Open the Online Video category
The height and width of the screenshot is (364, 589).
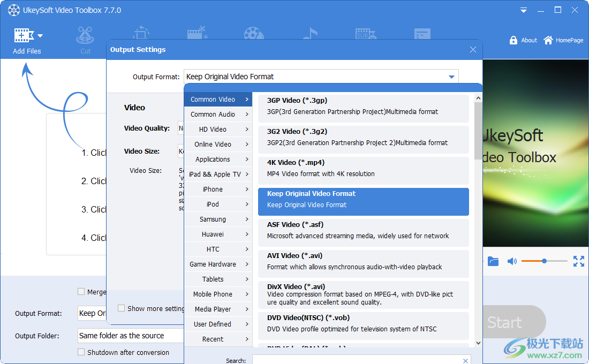(x=218, y=144)
